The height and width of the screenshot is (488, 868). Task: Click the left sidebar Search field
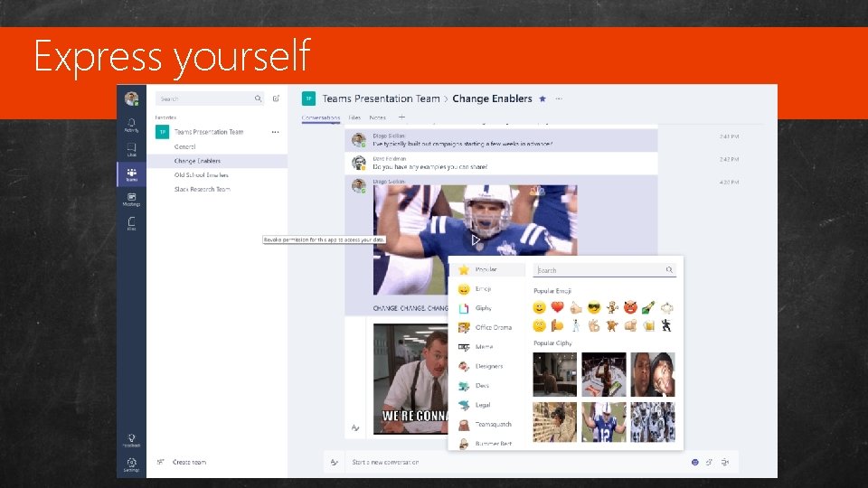pos(209,99)
